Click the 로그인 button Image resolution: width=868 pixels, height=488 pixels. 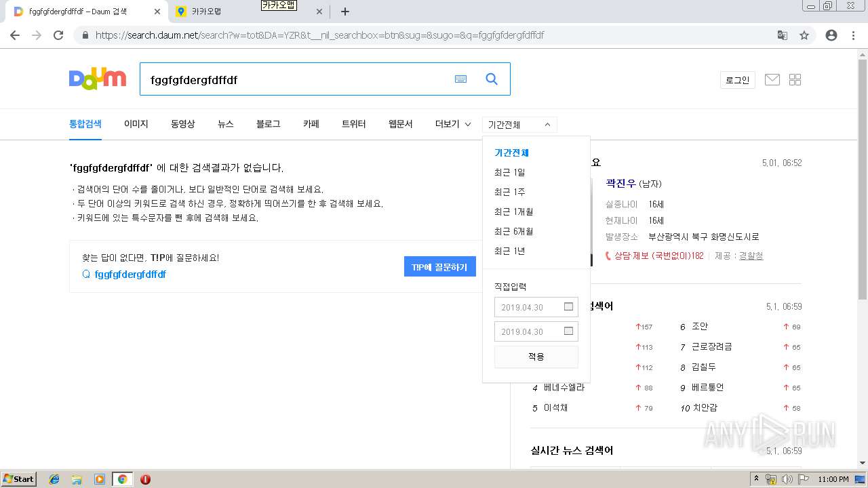pyautogui.click(x=738, y=80)
